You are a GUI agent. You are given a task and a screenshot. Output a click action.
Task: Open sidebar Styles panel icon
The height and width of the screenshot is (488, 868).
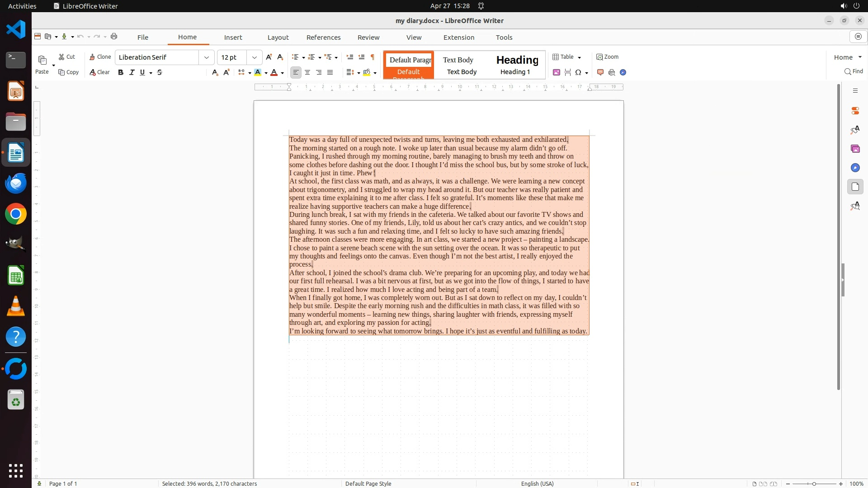click(855, 130)
